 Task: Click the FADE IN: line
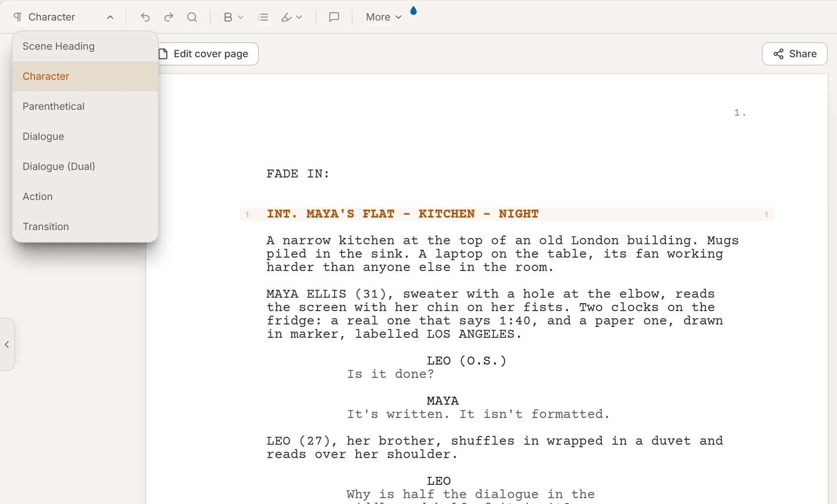click(298, 174)
